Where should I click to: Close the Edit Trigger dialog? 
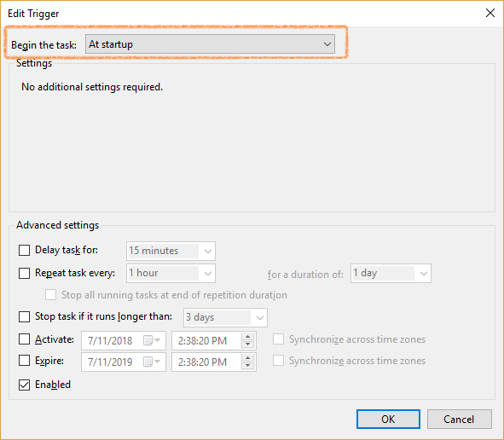click(490, 13)
